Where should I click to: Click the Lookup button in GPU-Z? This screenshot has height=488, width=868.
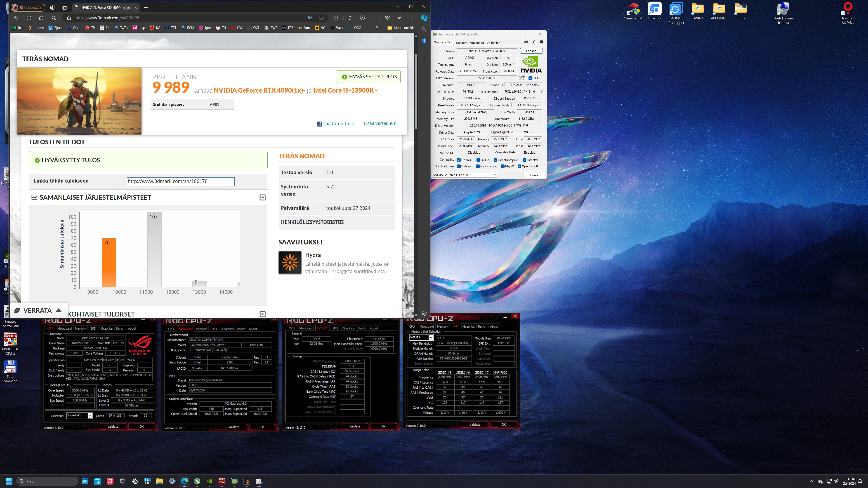(x=531, y=51)
